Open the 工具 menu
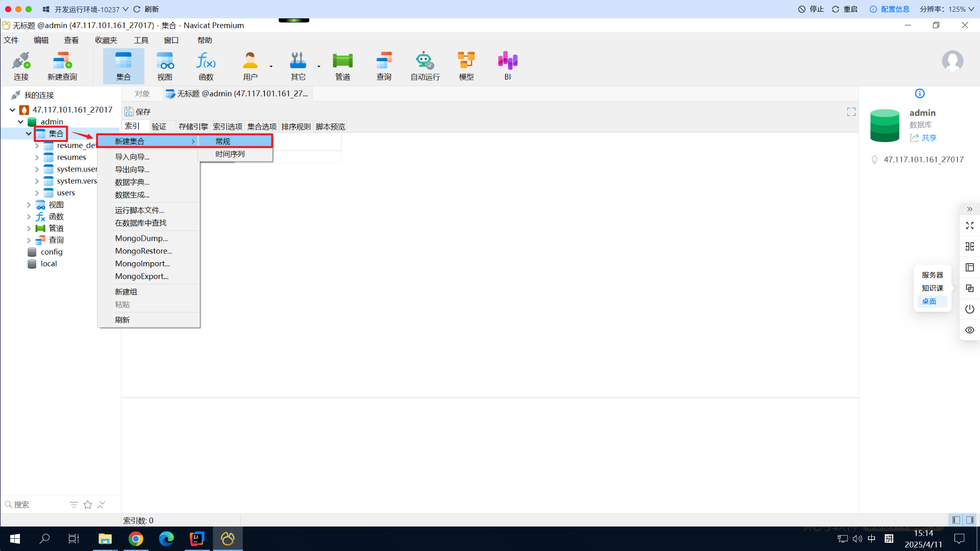Screen dimensions: 980x551 tap(141, 40)
